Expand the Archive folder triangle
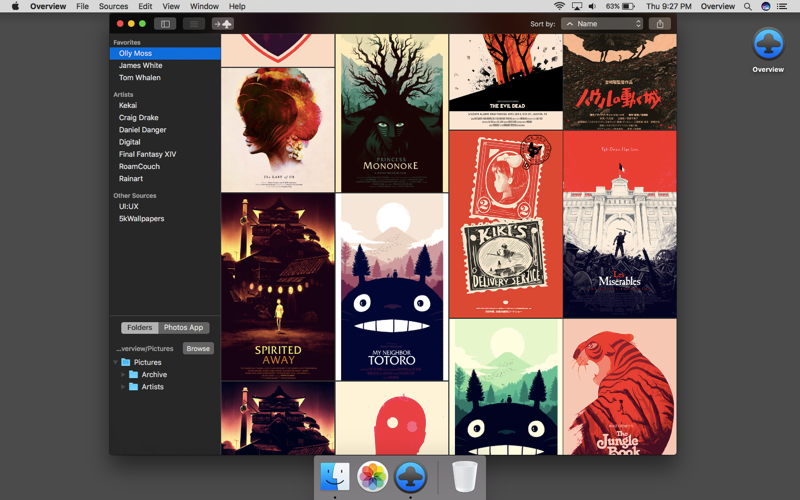 click(123, 374)
